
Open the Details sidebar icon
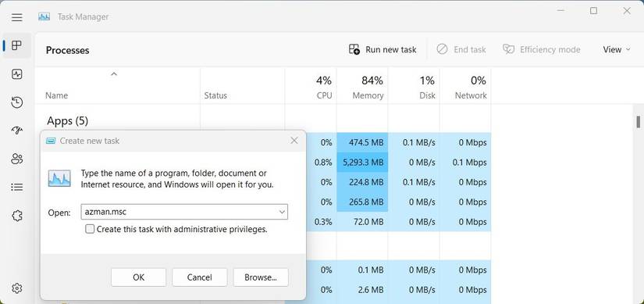pos(17,188)
